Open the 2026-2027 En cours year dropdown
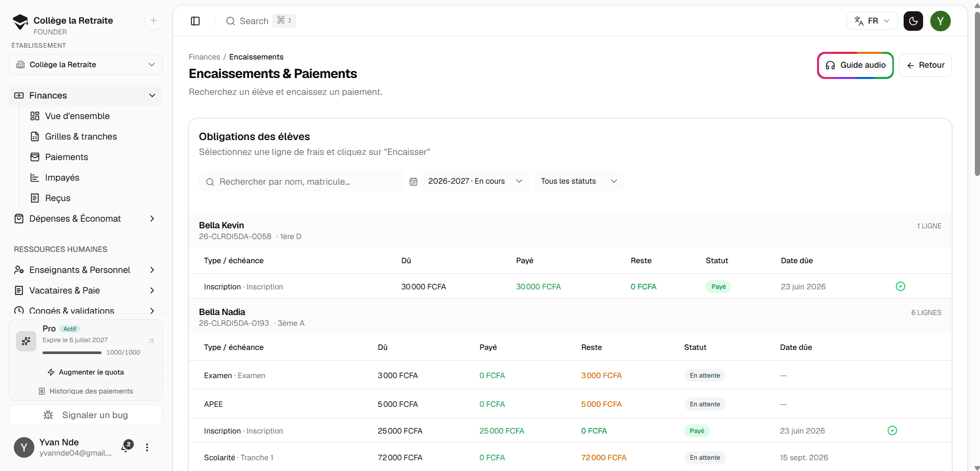Viewport: 980px width, 471px height. [x=476, y=181]
